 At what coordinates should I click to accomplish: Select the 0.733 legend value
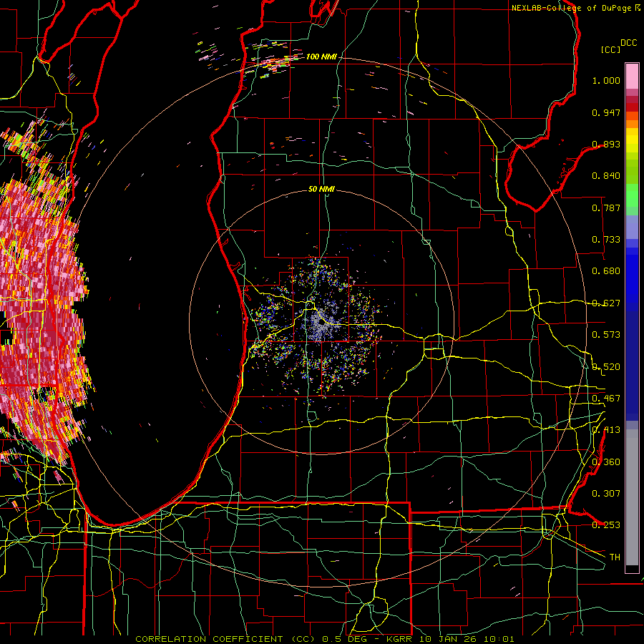pyautogui.click(x=606, y=240)
